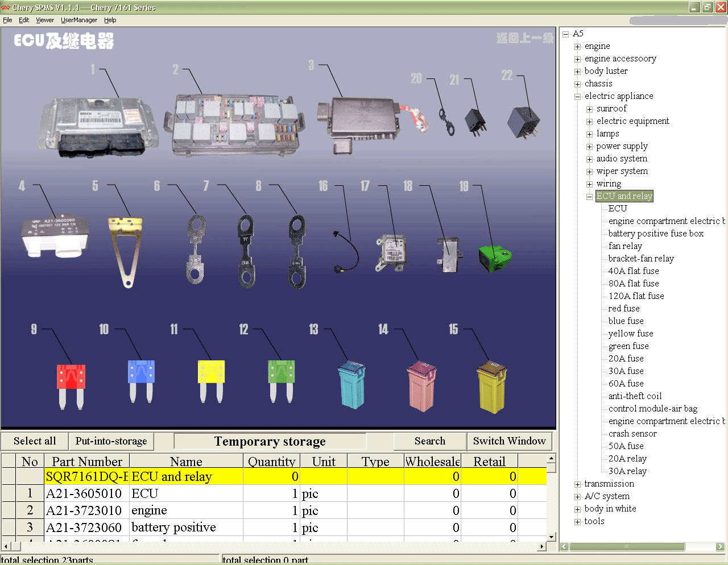Click the bracket-fan relay bracket image numbered 5
This screenshot has width=728, height=565.
125,250
